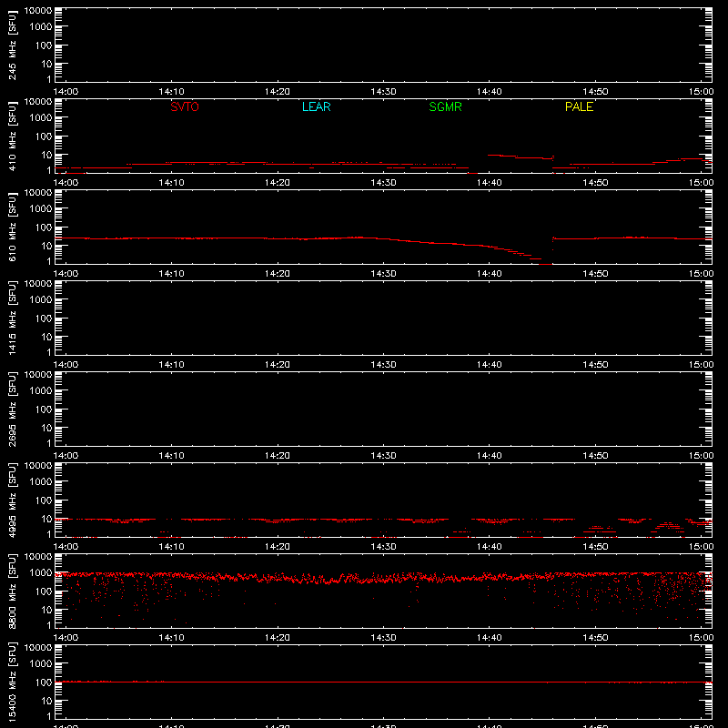Image resolution: width=728 pixels, height=728 pixels.
Task: Click 100 tick value on 15400 MHz axis
Action: tap(44, 682)
